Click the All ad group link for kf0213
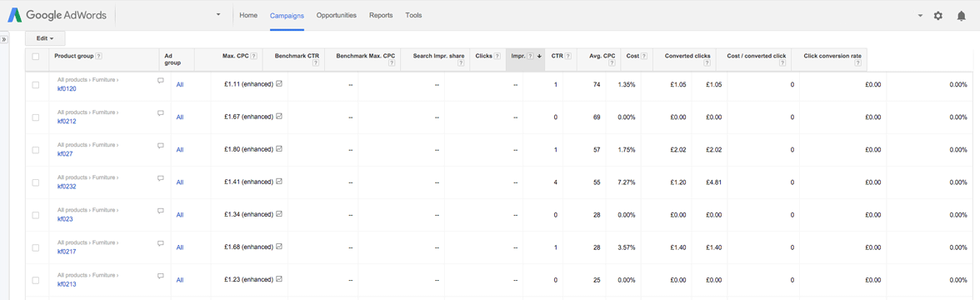Viewport: 980px width, 300px height. click(x=180, y=280)
